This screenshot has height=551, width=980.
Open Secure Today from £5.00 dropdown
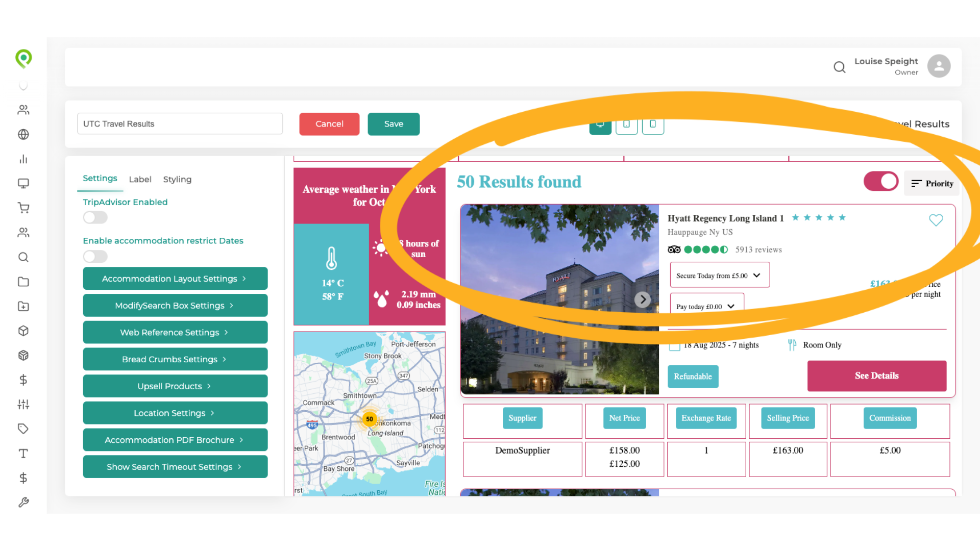(x=719, y=275)
